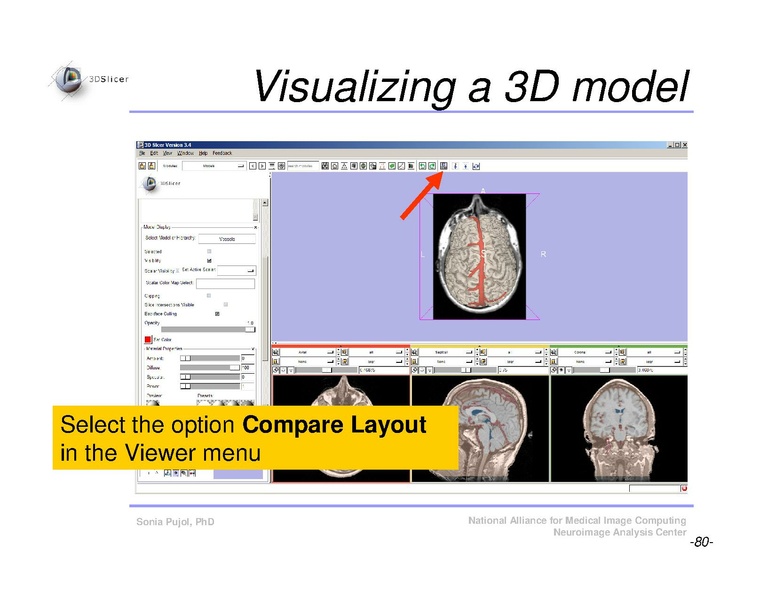
Task: Toggle slice visibility in coronal viewer
Action: tap(562, 370)
